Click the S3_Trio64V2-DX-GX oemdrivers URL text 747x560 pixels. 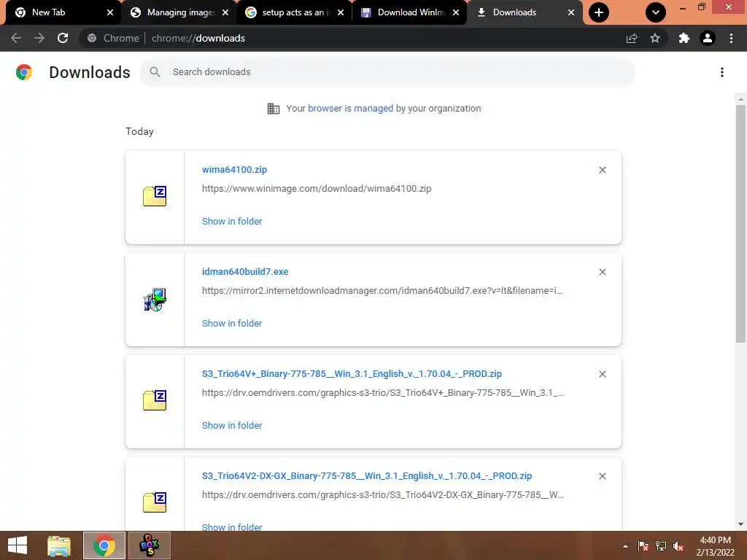click(x=383, y=495)
